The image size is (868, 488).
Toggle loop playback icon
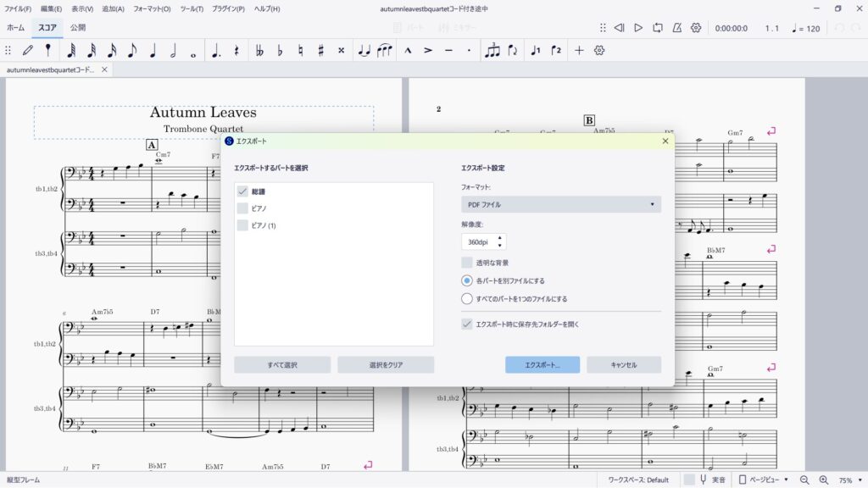coord(658,28)
